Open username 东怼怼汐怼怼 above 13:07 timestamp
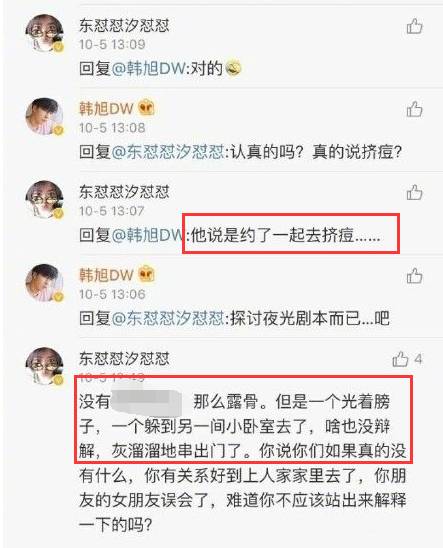Screen dimensions: 443x548 coord(124,192)
